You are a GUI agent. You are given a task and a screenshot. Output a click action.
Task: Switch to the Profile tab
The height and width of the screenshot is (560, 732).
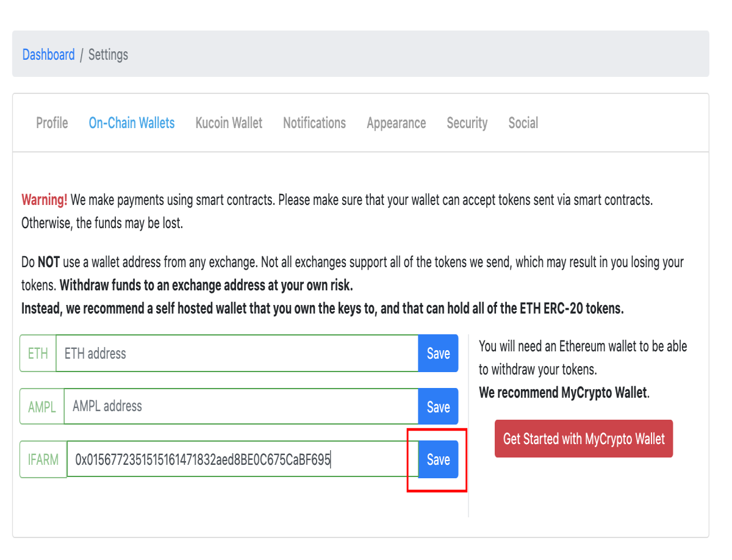coord(52,123)
